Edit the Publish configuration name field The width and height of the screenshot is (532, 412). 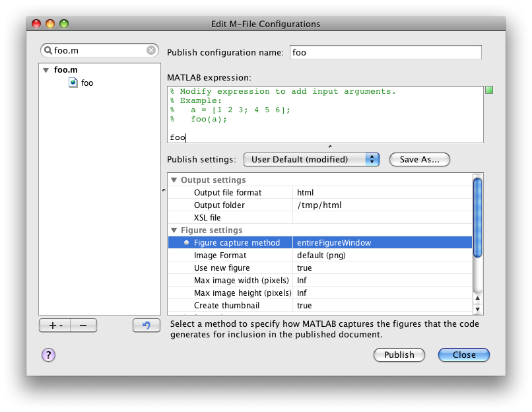(x=384, y=52)
